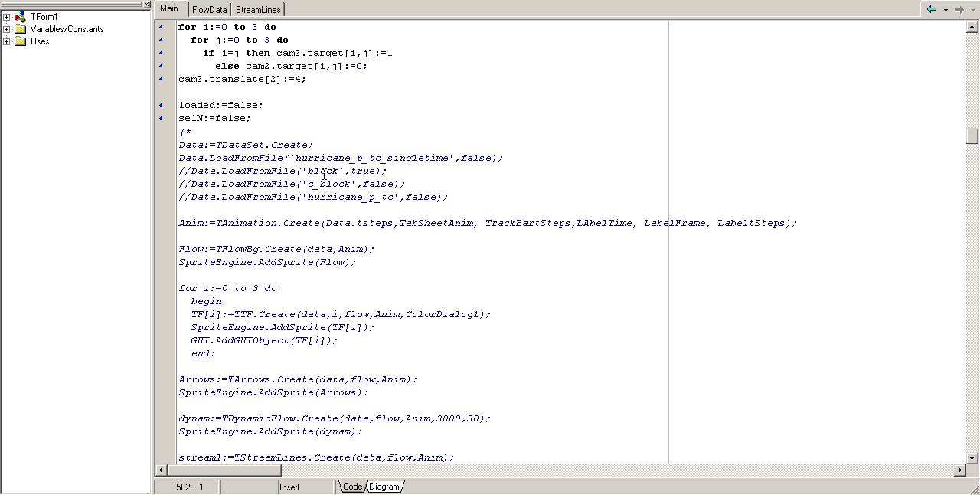Open the back history dropdown arrow

click(x=946, y=10)
